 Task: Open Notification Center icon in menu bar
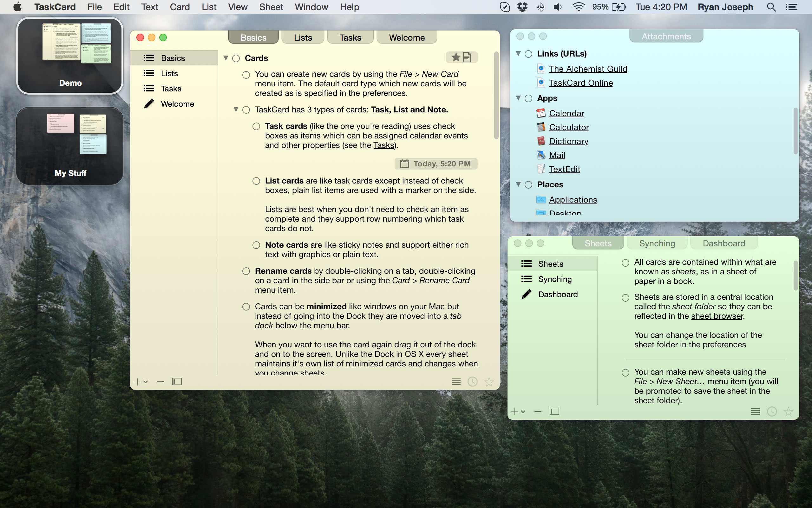coord(791,7)
